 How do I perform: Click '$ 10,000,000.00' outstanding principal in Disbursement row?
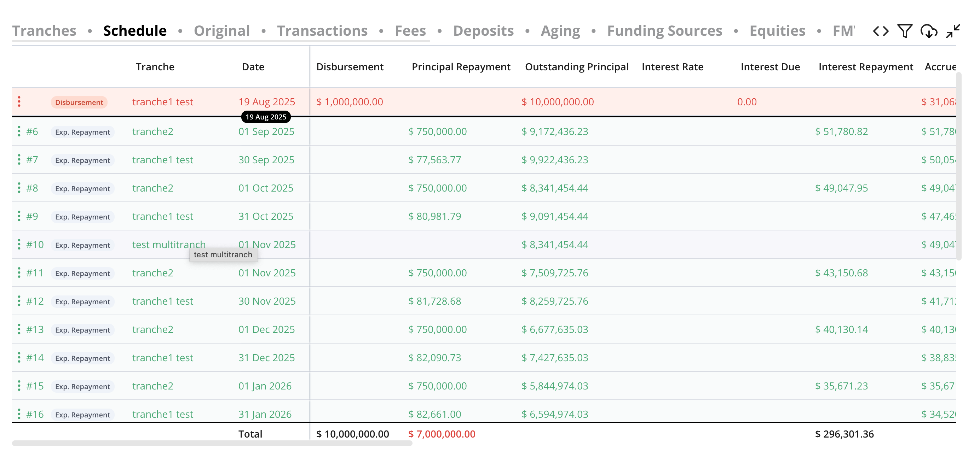tap(557, 102)
